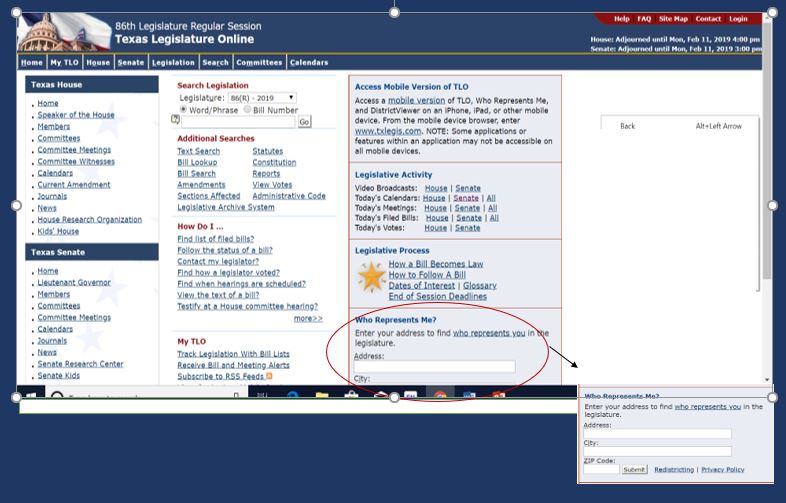
Task: Click the FAQ link in the top bar
Action: tap(644, 19)
